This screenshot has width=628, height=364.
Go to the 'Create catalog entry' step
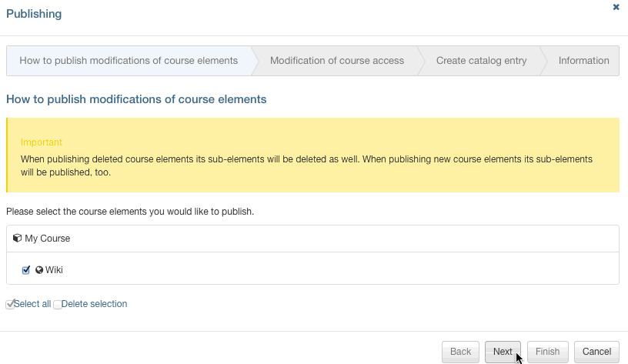coord(481,61)
